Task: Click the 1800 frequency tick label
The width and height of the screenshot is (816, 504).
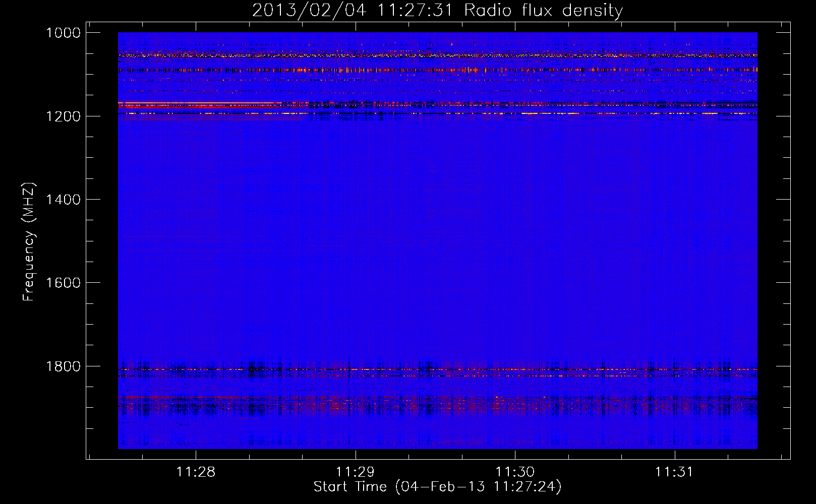Action: pos(63,366)
